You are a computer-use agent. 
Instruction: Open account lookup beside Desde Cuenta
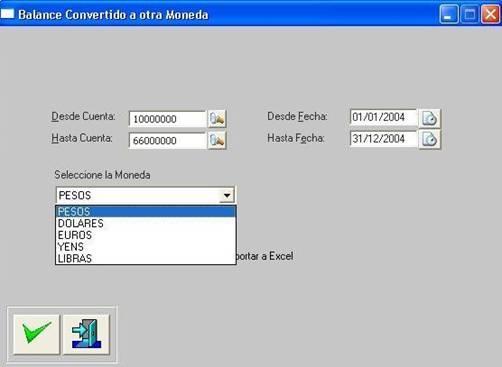(x=217, y=119)
